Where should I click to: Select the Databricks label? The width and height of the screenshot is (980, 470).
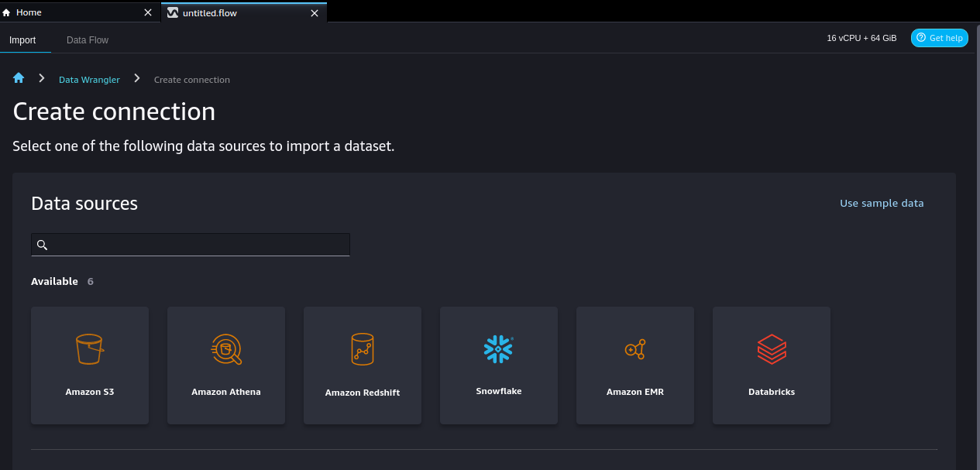772,392
